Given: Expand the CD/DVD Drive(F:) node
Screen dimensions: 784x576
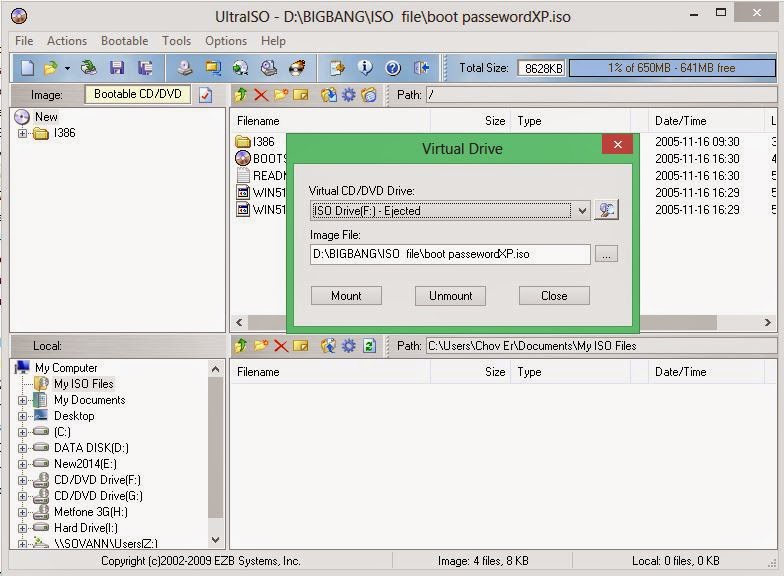Looking at the screenshot, I should pyautogui.click(x=22, y=480).
